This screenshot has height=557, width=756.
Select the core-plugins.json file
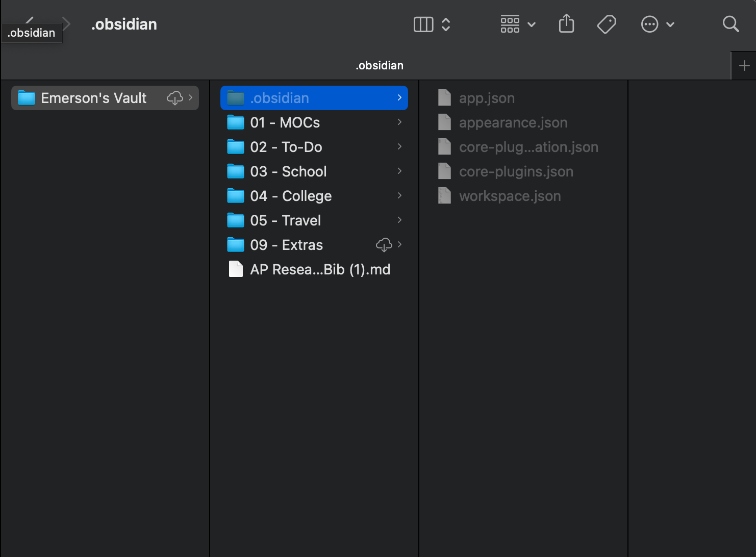(516, 171)
